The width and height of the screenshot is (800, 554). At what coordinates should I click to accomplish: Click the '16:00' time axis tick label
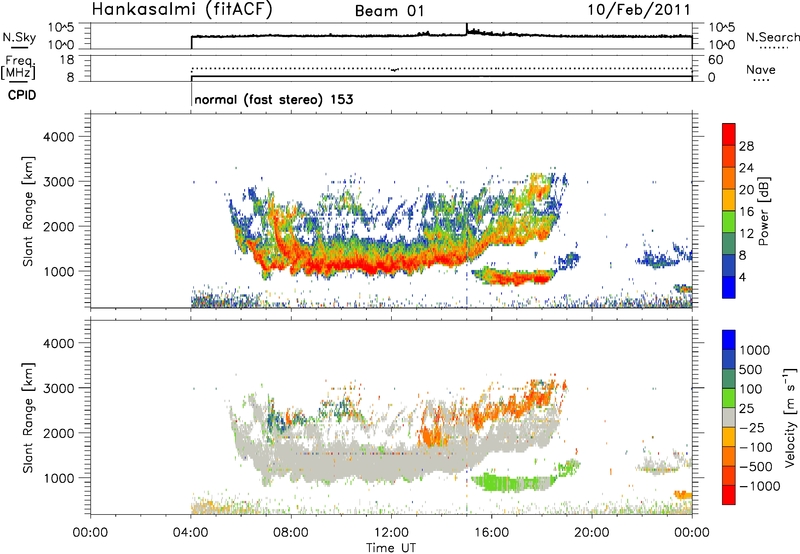pyautogui.click(x=491, y=533)
